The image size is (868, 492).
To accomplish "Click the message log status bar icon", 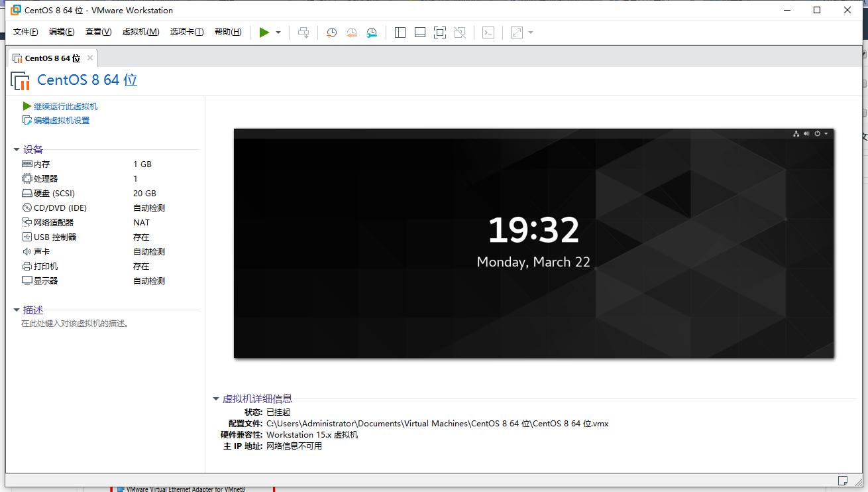I will point(843,480).
